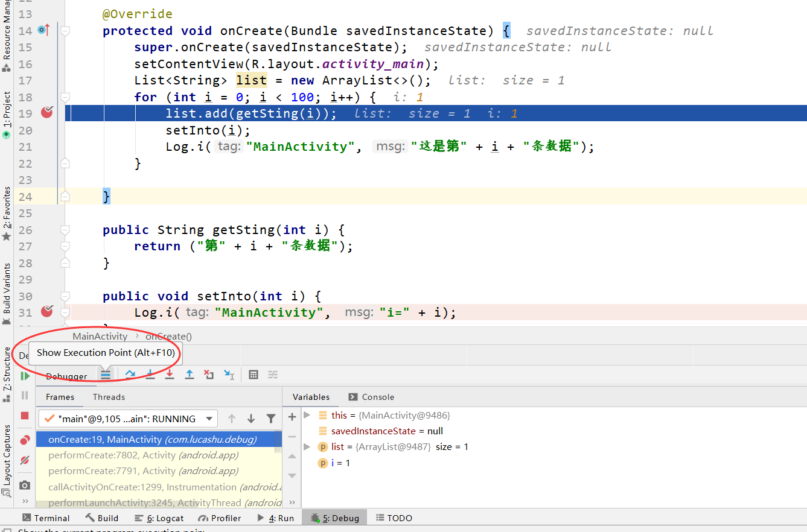Image resolution: width=807 pixels, height=532 pixels.
Task: Open the View Breakpoints icon
Action: [x=25, y=440]
